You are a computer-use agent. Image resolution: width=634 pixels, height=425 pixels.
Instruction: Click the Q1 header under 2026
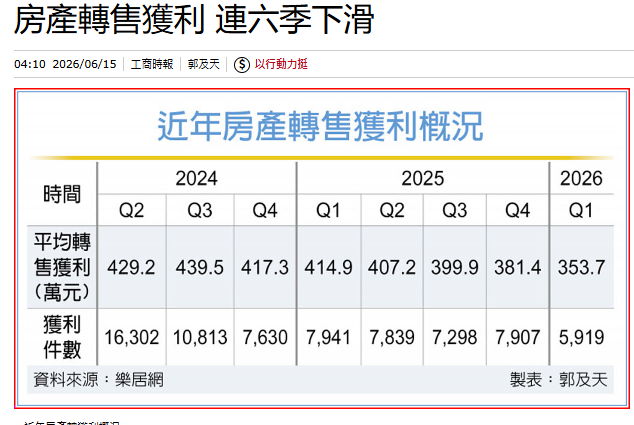coord(581,210)
